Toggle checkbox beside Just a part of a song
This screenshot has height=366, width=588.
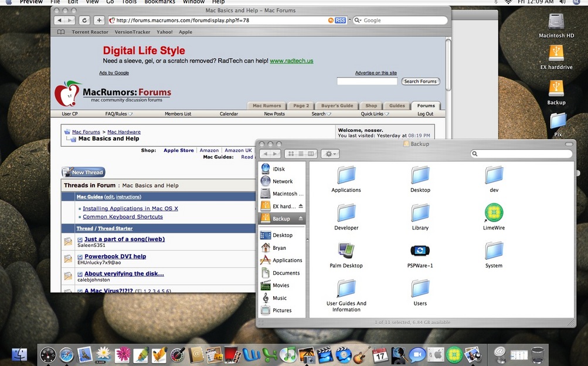click(80, 240)
